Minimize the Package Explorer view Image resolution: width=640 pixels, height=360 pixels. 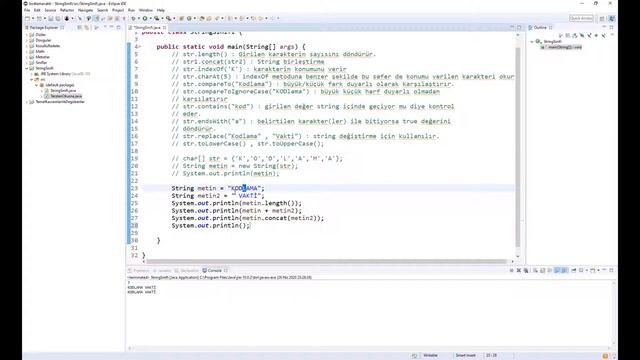pos(112,27)
